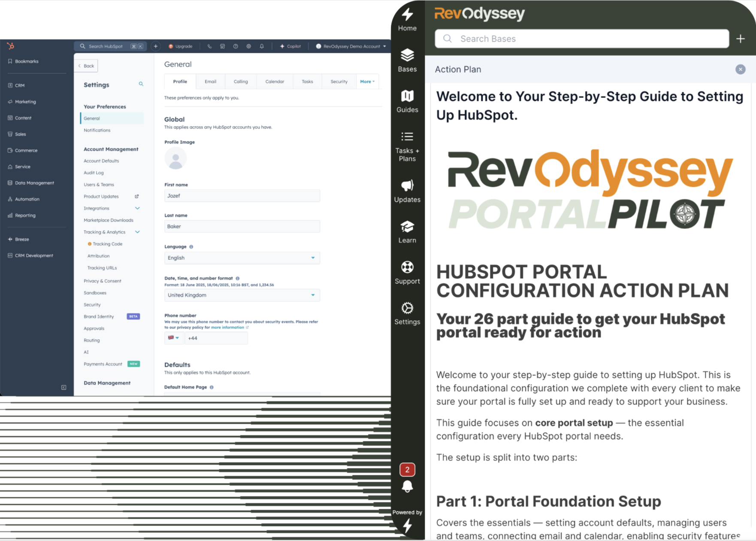The image size is (756, 541).
Task: Select General under Your Preferences
Action: pos(112,119)
